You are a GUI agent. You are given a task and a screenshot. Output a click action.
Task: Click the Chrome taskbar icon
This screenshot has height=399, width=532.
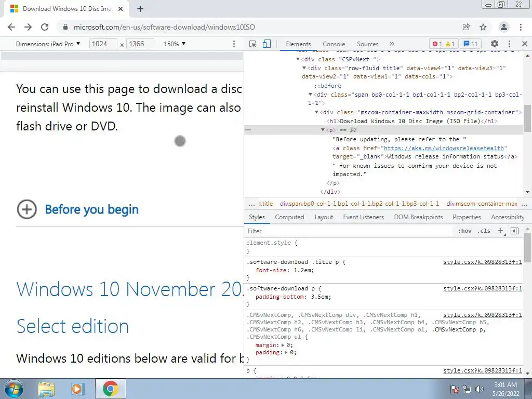[110, 389]
